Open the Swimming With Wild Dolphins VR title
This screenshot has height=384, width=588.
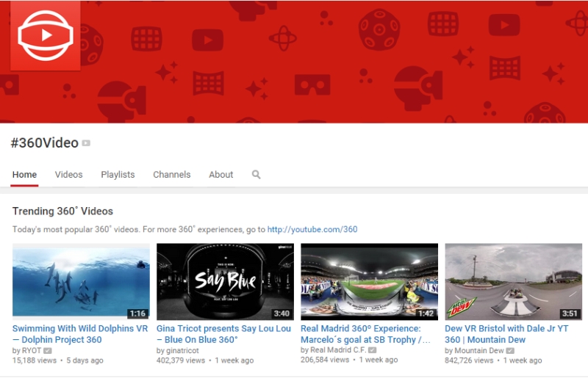pos(80,334)
